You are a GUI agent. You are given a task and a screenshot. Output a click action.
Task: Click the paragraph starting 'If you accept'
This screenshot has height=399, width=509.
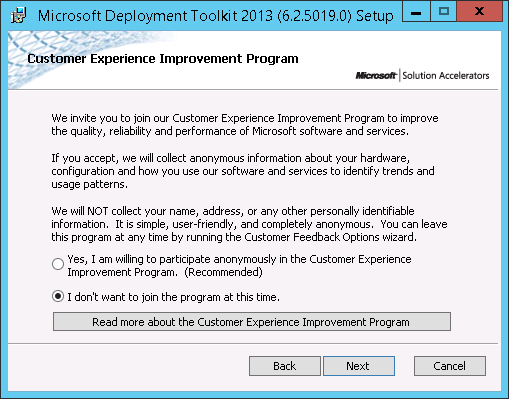243,171
